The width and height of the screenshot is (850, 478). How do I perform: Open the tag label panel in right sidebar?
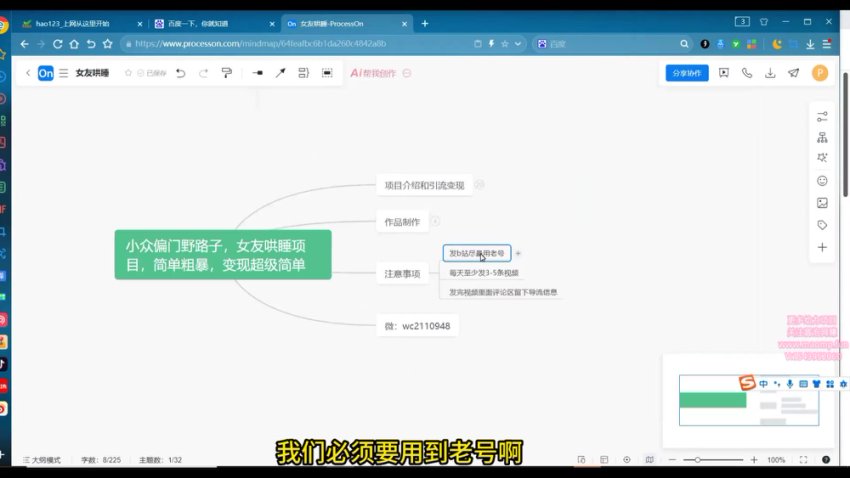tap(822, 225)
